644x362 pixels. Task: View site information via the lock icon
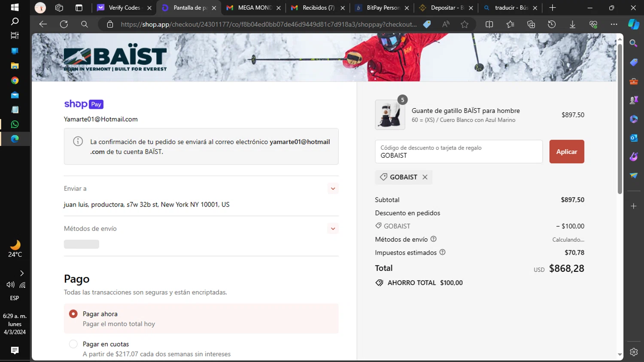click(x=110, y=24)
